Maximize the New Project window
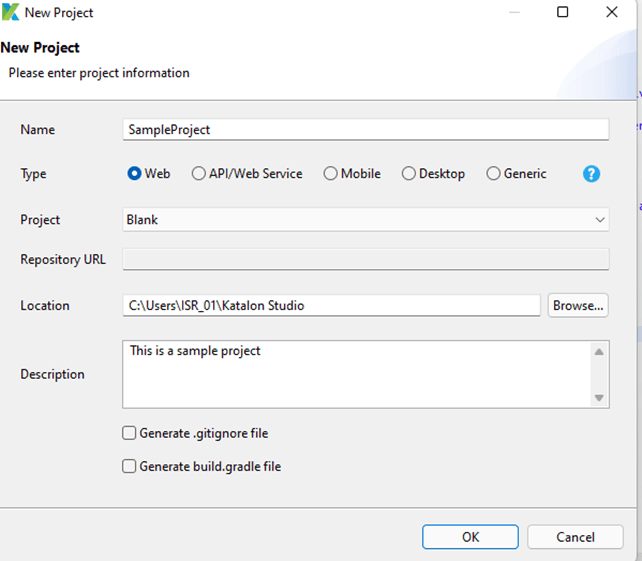This screenshot has width=642, height=561. coord(563,12)
